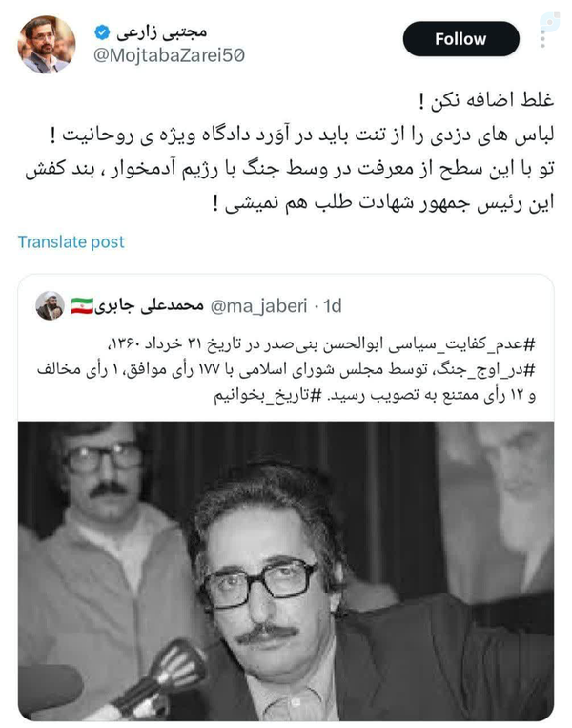Click the quoted post's text body
The height and width of the screenshot is (728, 572).
point(286,369)
